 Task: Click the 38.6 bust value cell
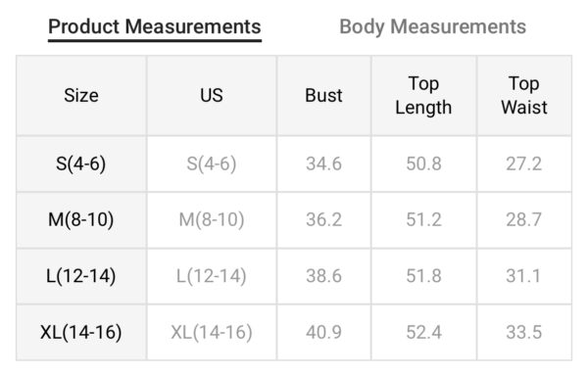point(324,276)
